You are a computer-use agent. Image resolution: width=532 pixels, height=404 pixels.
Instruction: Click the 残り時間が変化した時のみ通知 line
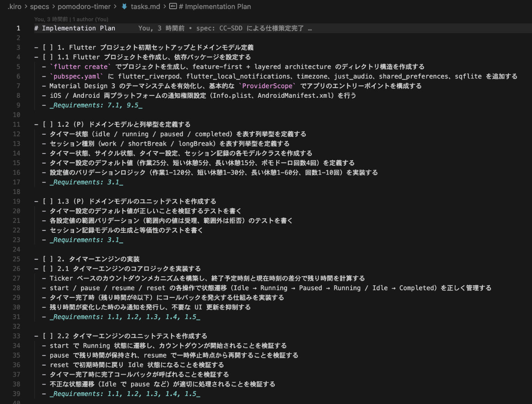click(x=146, y=307)
